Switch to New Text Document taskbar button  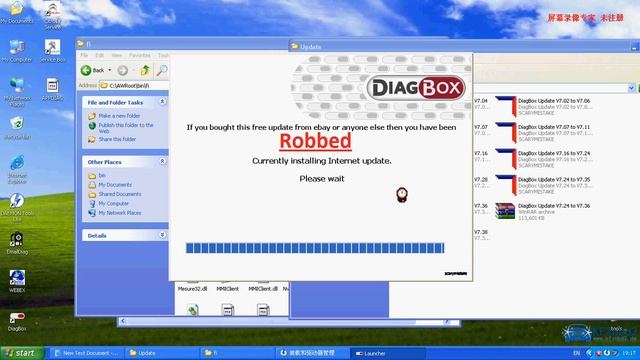point(86,353)
